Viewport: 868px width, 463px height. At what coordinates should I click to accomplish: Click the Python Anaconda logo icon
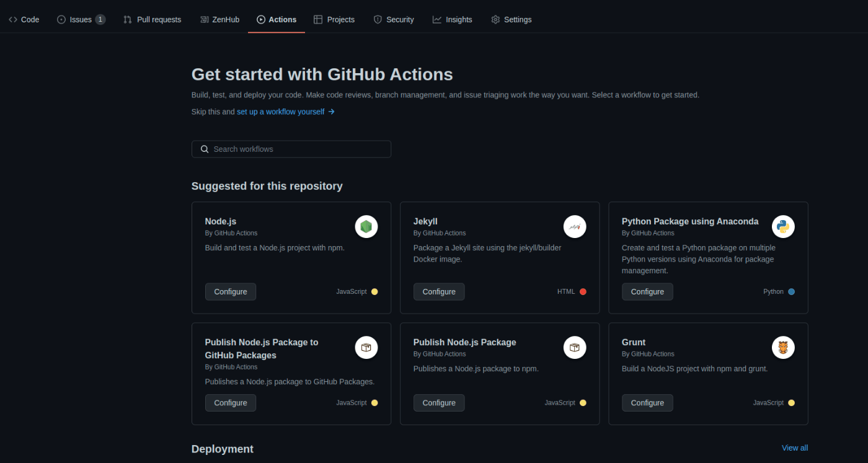783,227
